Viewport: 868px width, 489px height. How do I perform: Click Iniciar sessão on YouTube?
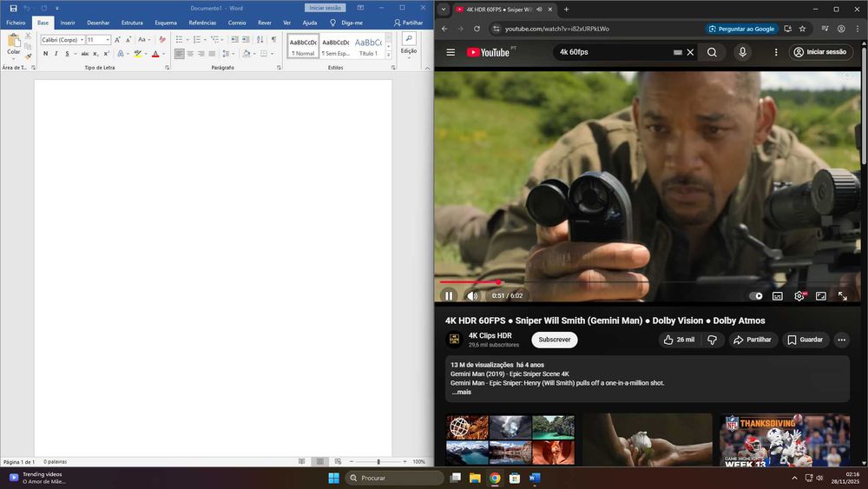[821, 52]
